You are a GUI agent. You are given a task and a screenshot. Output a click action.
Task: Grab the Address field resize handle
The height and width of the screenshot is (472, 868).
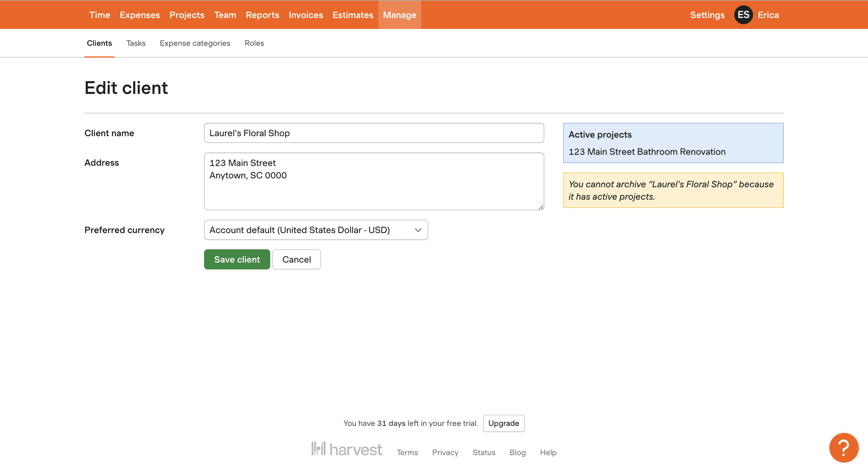(540, 207)
